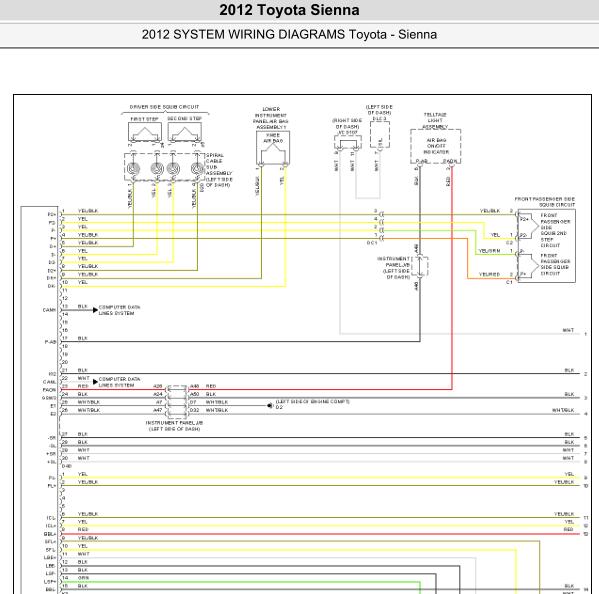The width and height of the screenshot is (599, 594).
Task: Click the 'FL+' terminal label
Action: [52, 486]
